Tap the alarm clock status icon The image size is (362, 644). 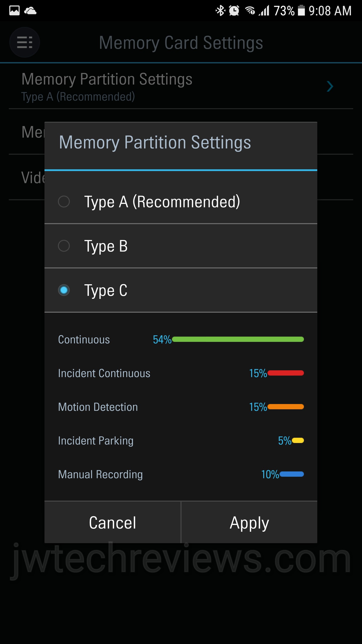click(x=234, y=11)
